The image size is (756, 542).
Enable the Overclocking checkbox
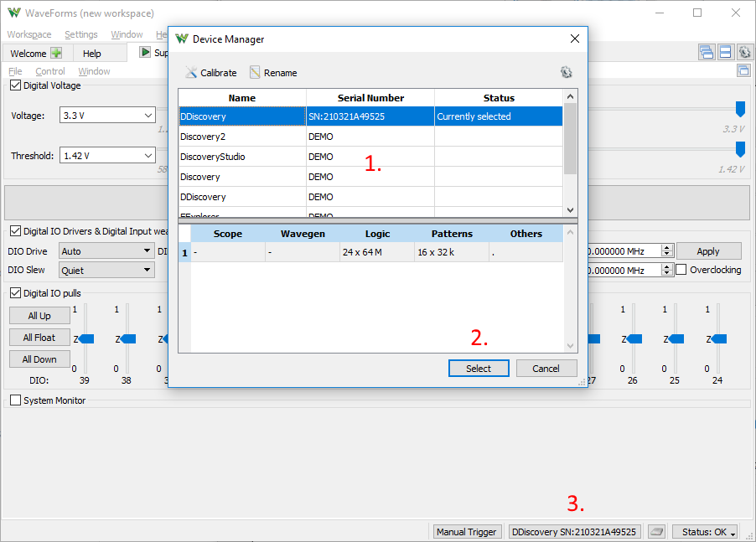pyautogui.click(x=681, y=270)
